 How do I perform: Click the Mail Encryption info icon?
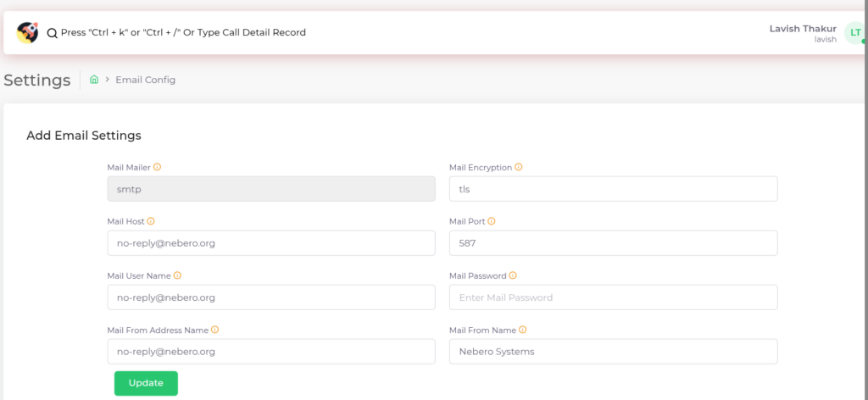pos(519,167)
